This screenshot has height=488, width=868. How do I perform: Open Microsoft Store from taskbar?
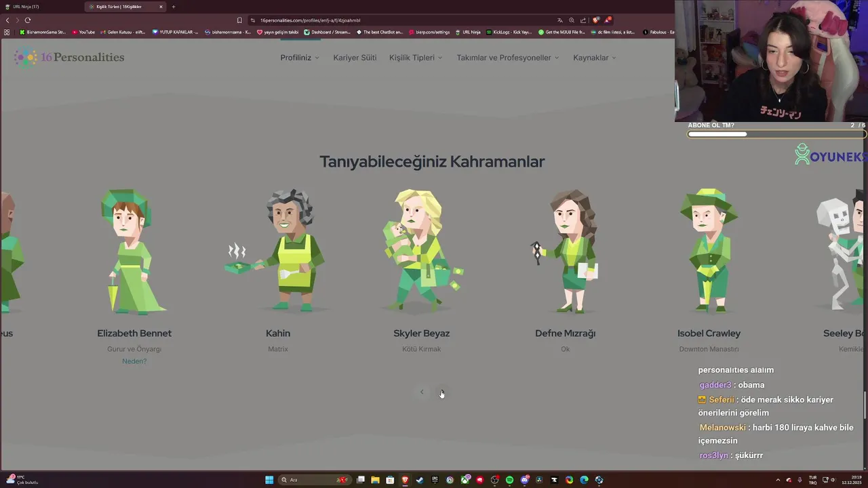(390, 480)
